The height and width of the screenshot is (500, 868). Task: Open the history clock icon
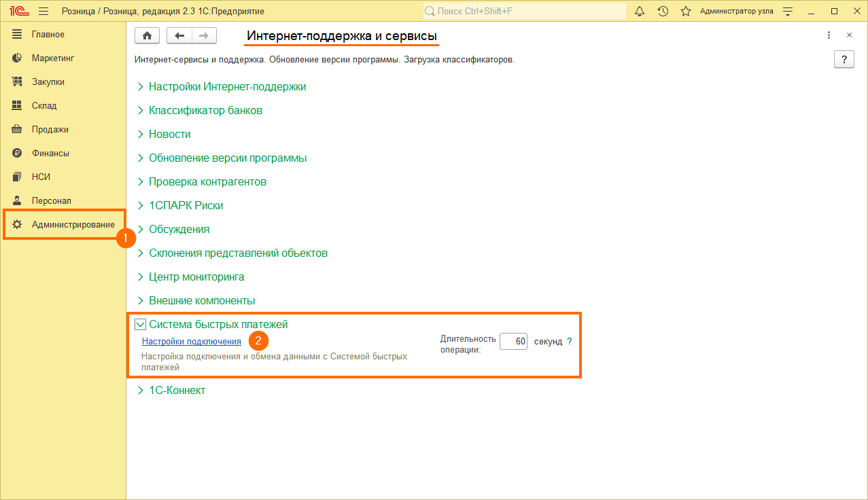tap(663, 12)
